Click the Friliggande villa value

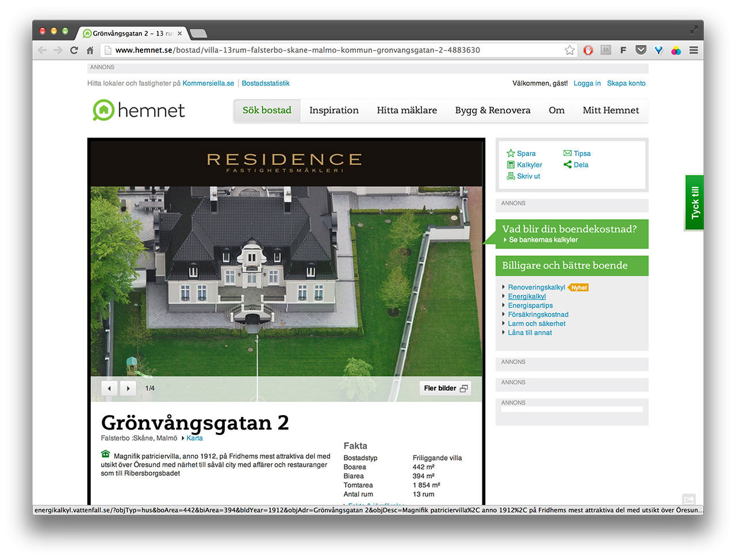438,458
